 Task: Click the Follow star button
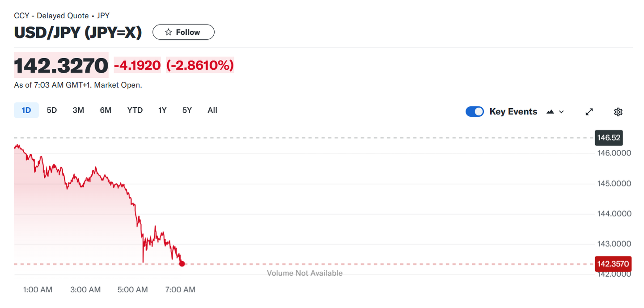tap(183, 32)
